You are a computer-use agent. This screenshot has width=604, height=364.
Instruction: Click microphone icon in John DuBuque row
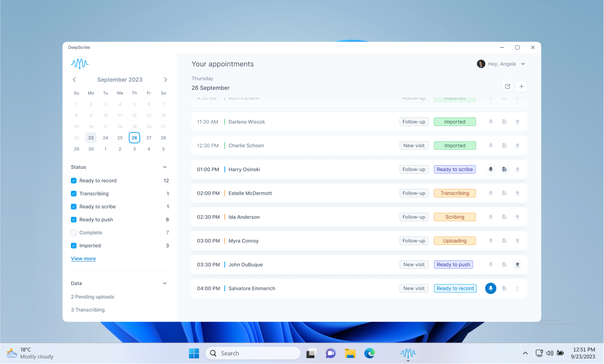coord(491,265)
